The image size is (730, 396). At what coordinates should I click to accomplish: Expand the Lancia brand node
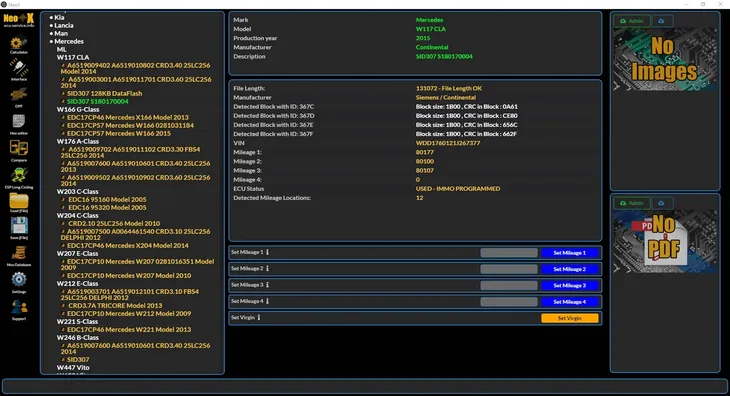click(x=63, y=25)
